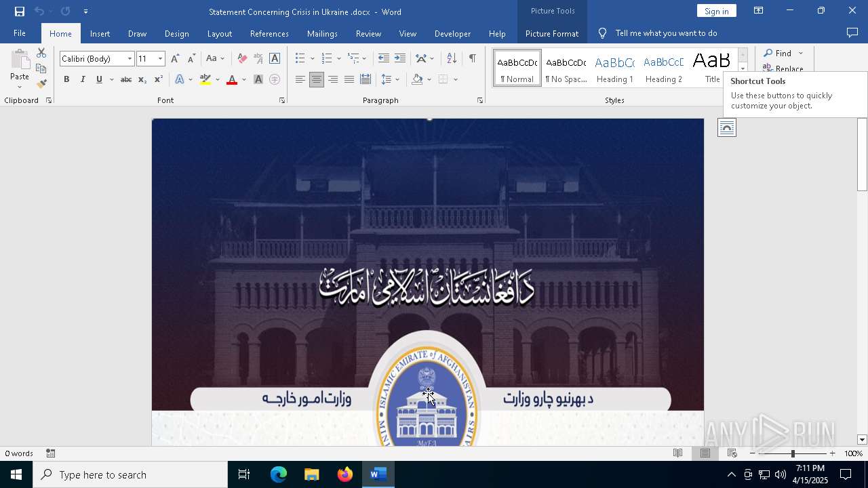Toggle Show/Hide paragraph marks
Image resolution: width=868 pixels, height=488 pixels.
[x=472, y=59]
